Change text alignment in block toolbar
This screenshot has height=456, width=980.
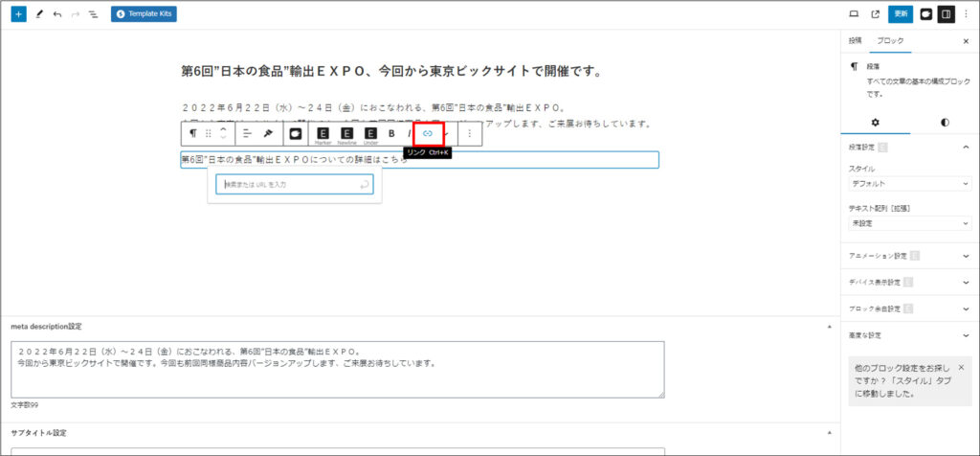coord(246,133)
